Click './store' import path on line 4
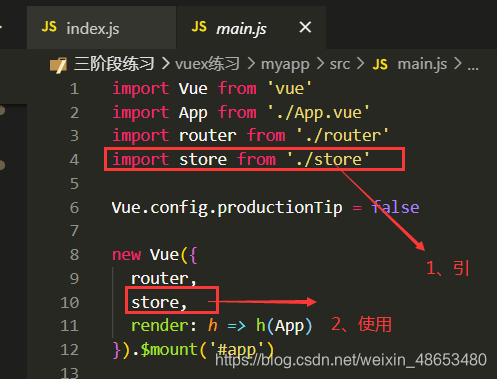The width and height of the screenshot is (497, 379). (x=328, y=160)
